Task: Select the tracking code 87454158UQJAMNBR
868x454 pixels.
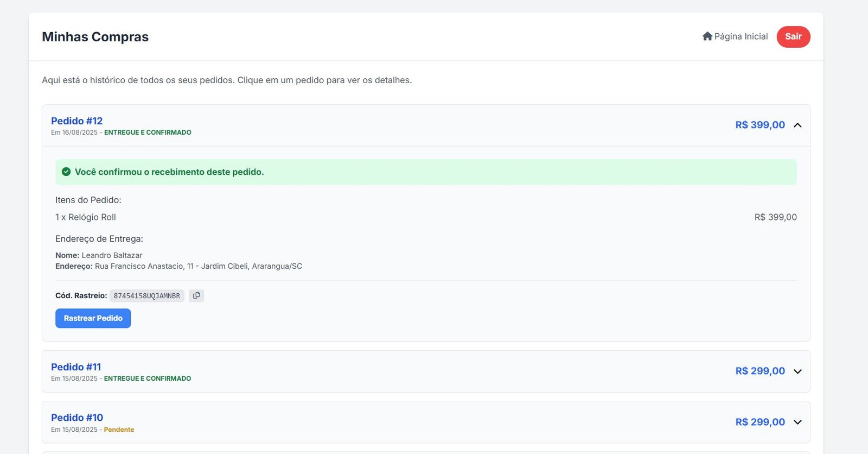Action: click(146, 296)
